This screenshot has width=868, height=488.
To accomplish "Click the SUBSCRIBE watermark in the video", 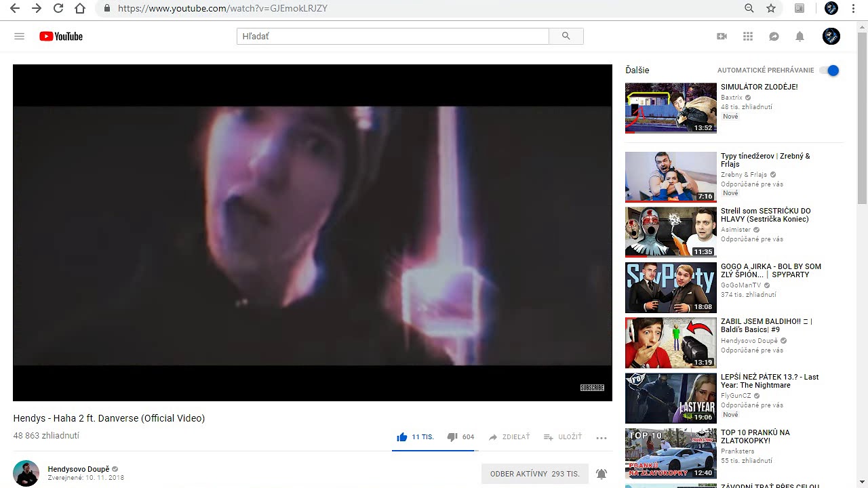I will (x=592, y=388).
